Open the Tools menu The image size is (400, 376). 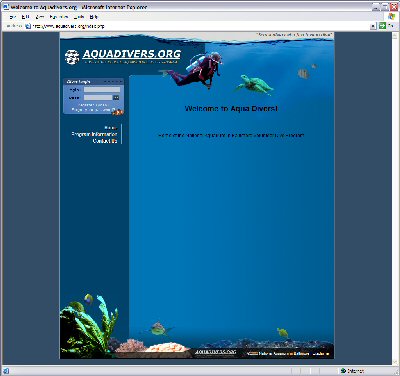[x=79, y=17]
